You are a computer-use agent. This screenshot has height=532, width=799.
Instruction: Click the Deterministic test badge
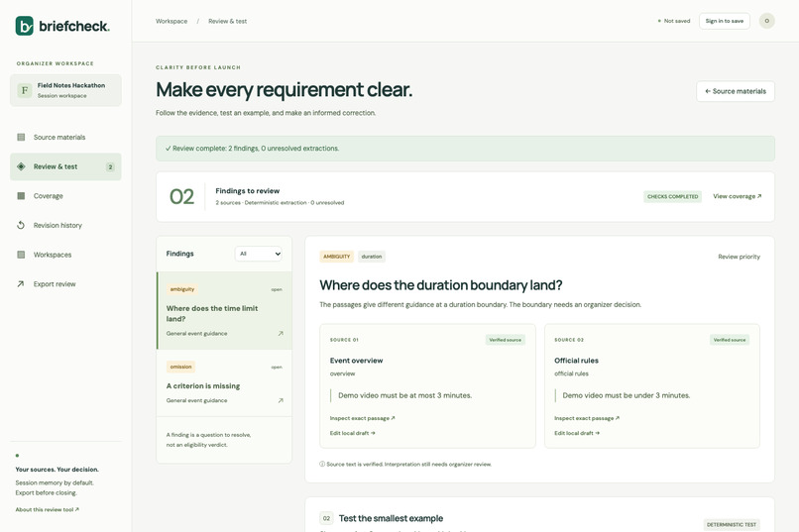[x=732, y=524]
